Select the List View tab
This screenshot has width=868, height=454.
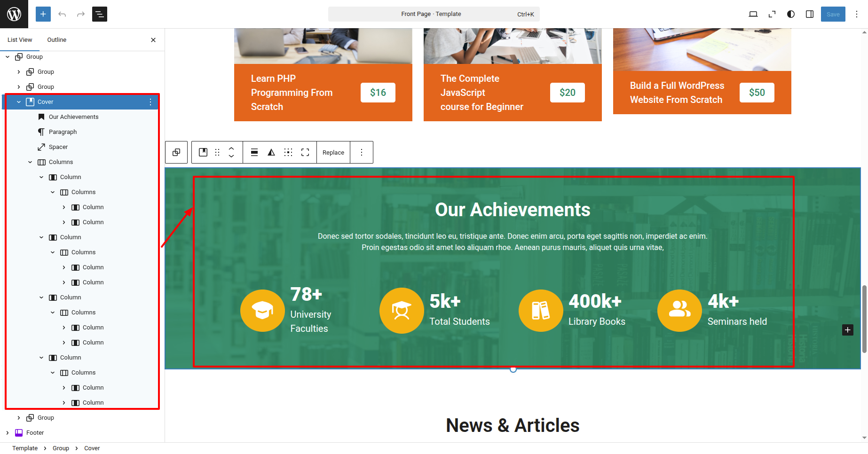pos(20,40)
